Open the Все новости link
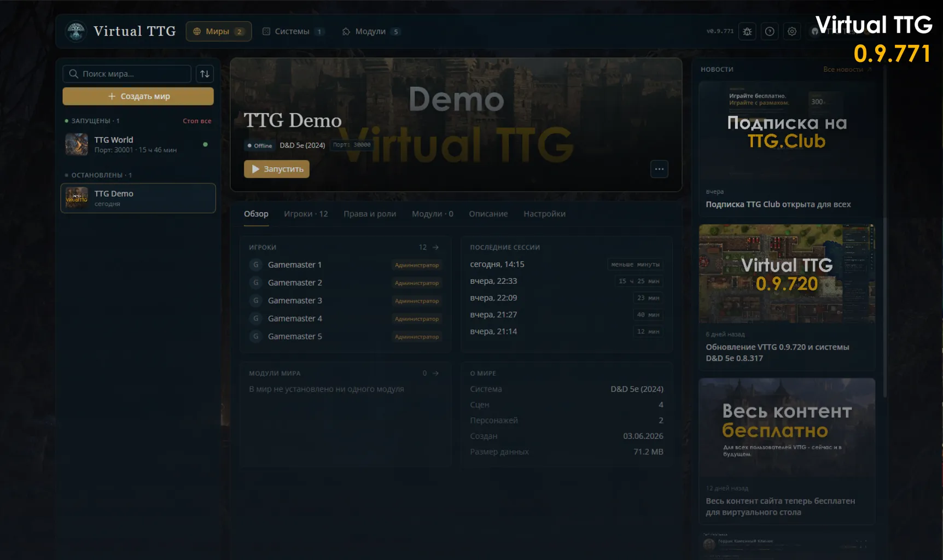The width and height of the screenshot is (943, 560). (847, 69)
